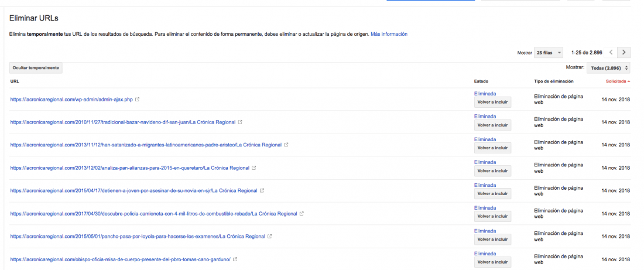Go to previous page of results
Screen dimensions: 644x270
coord(611,53)
